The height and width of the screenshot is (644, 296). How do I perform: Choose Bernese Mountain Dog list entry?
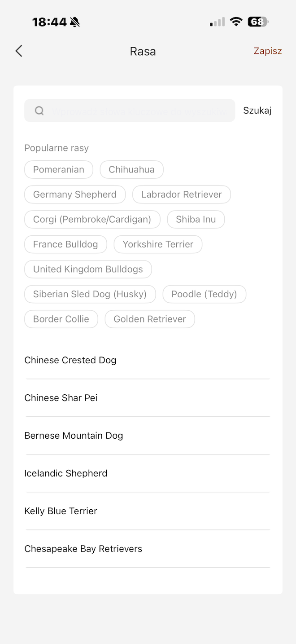click(x=74, y=436)
